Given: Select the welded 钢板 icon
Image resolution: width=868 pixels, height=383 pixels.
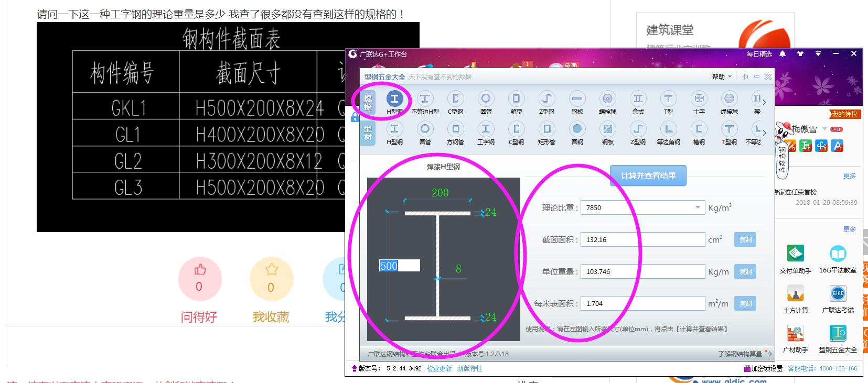Looking at the screenshot, I should pos(577,99).
